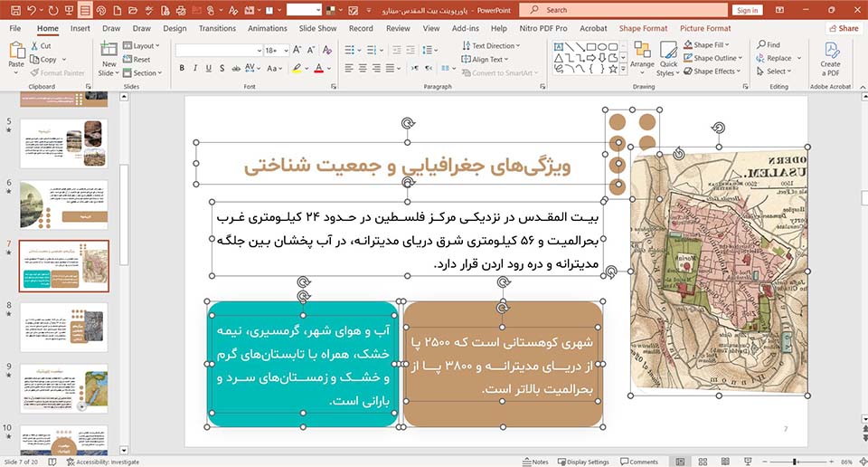Justify the paragraph text
The image size is (868, 467).
click(390, 68)
